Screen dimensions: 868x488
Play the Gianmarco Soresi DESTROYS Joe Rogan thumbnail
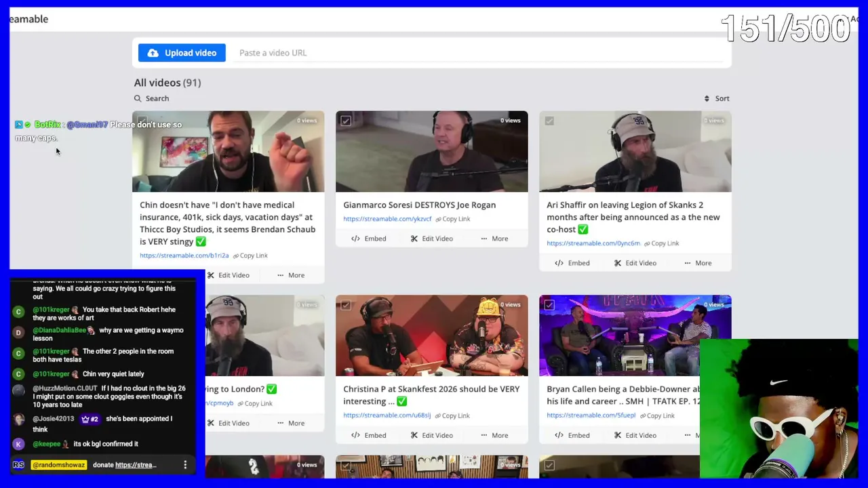click(x=431, y=152)
